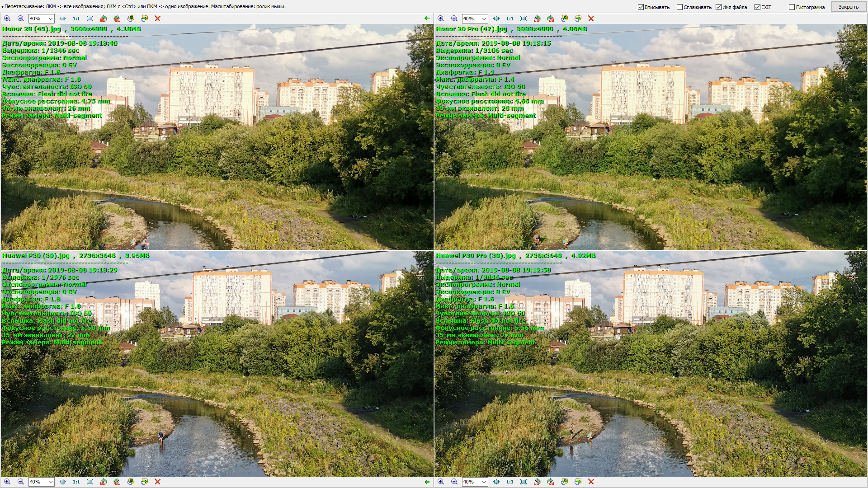Show Honor 20 Pro image at 1:1 scale
Image resolution: width=868 pixels, height=488 pixels.
510,19
